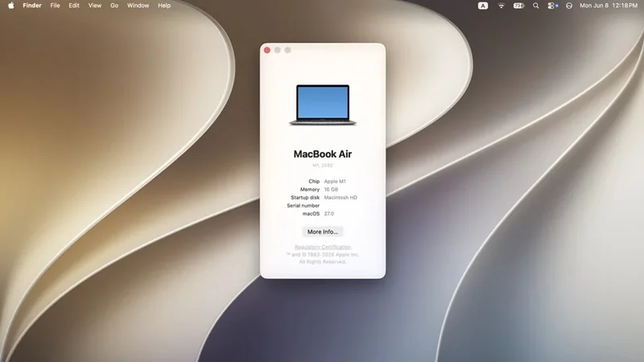The height and width of the screenshot is (362, 644).
Task: Click the More Info... button
Action: pyautogui.click(x=323, y=232)
